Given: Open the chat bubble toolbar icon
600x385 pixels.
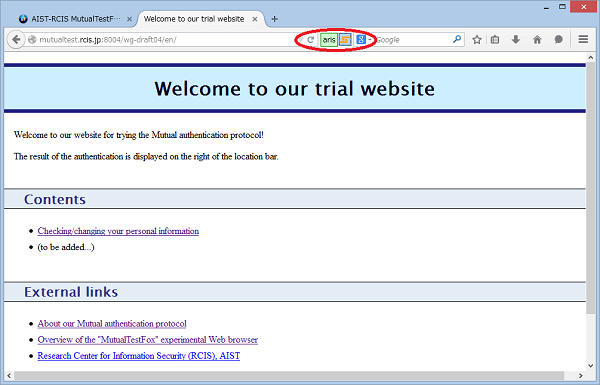Looking at the screenshot, I should point(558,39).
